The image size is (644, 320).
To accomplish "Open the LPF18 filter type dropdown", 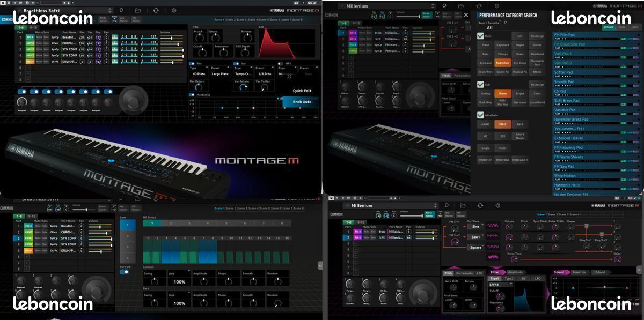I will point(501,284).
